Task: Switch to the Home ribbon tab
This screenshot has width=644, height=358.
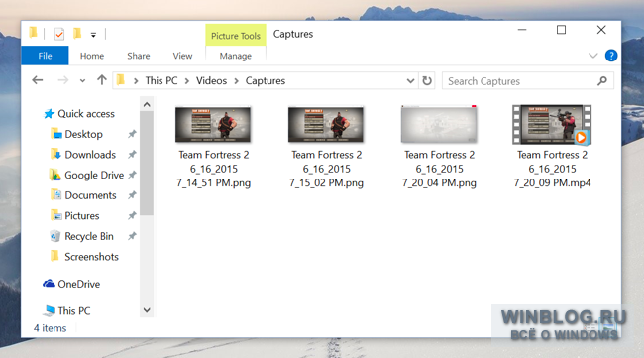Action: (x=92, y=56)
